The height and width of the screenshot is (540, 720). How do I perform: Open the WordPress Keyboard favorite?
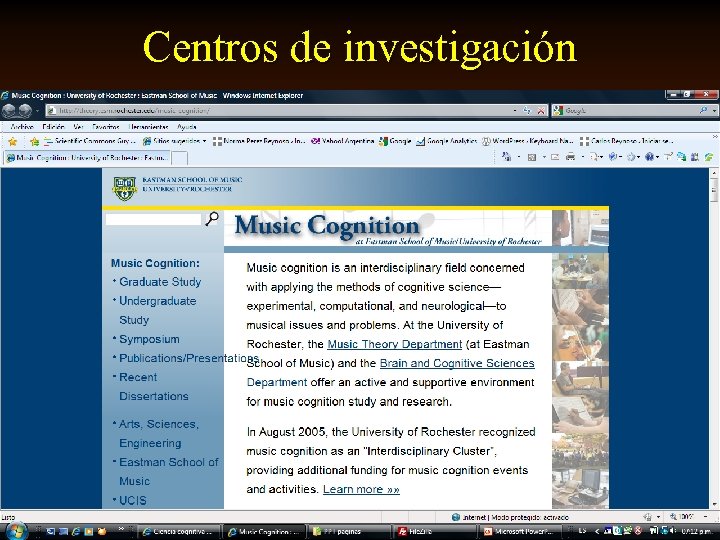[x=527, y=141]
